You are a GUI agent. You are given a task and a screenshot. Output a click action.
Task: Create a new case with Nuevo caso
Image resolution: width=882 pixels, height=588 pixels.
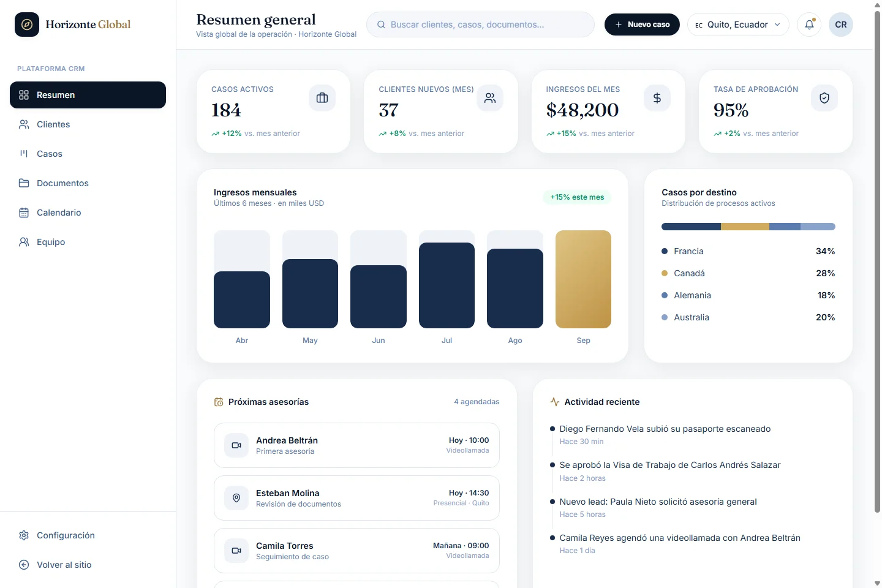click(x=642, y=24)
